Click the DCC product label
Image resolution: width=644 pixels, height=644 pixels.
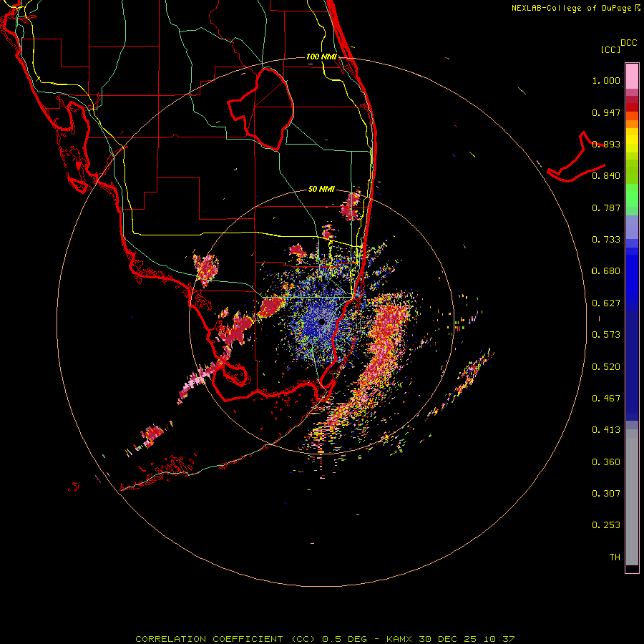628,43
